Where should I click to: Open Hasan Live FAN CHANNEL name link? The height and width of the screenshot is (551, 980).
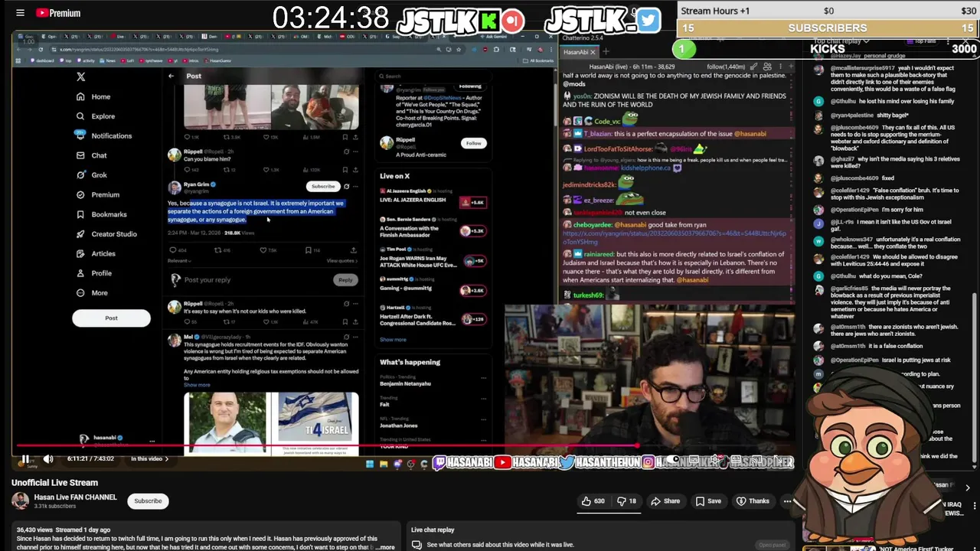(x=75, y=497)
